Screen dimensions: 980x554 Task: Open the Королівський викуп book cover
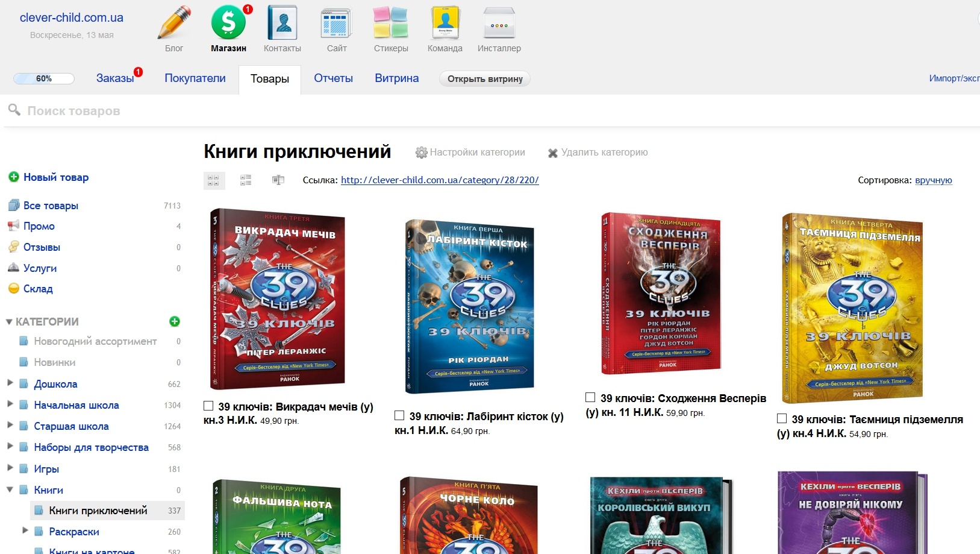click(661, 515)
